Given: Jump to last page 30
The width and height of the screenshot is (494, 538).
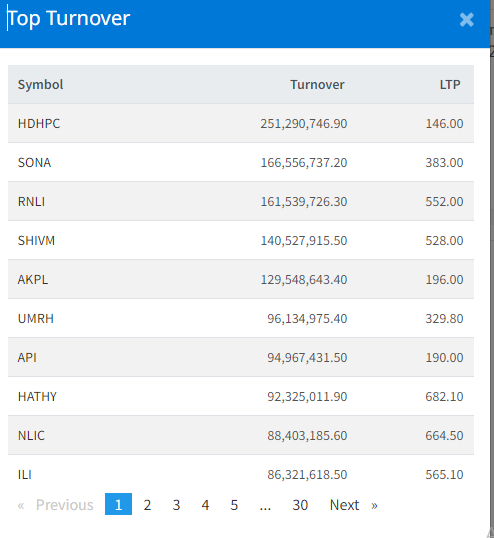Looking at the screenshot, I should pyautogui.click(x=300, y=505).
